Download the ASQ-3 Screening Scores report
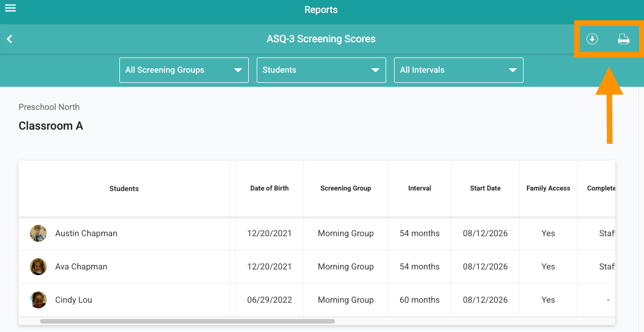 point(592,39)
